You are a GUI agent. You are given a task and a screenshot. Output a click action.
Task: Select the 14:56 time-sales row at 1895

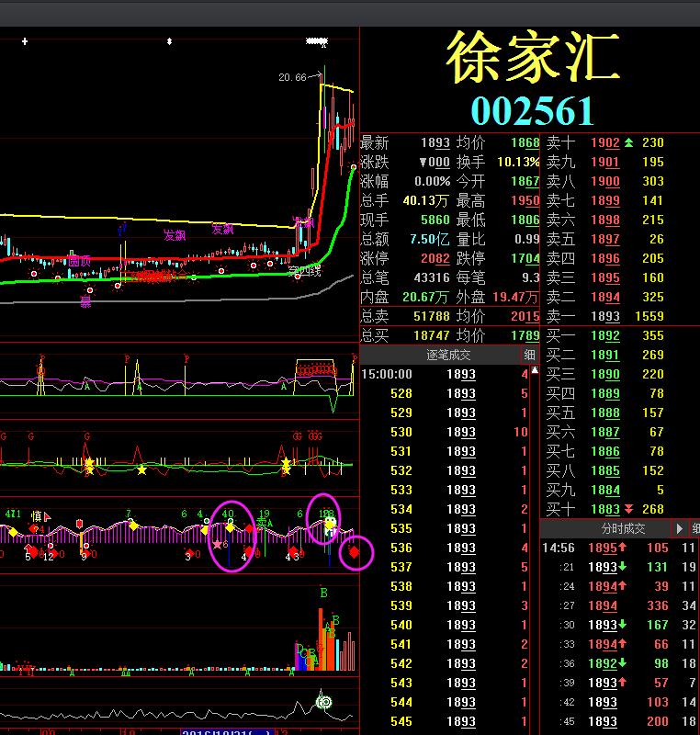coord(619,548)
